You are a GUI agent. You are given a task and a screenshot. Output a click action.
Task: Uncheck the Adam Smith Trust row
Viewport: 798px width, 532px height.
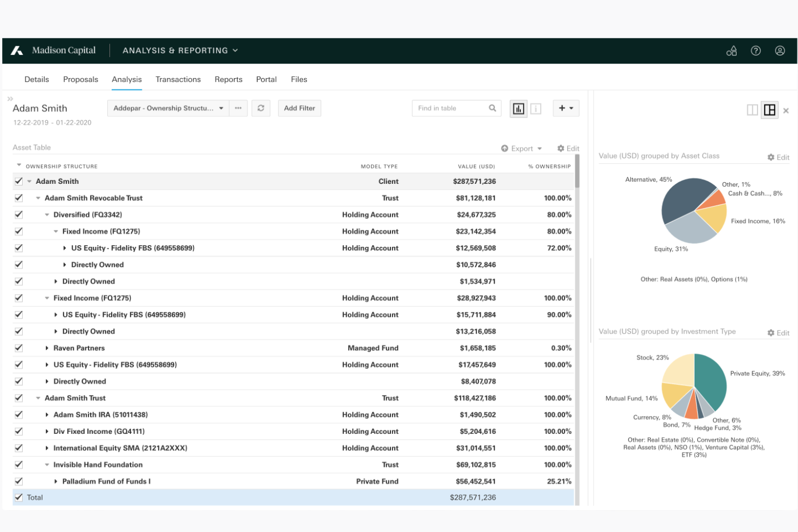point(18,398)
